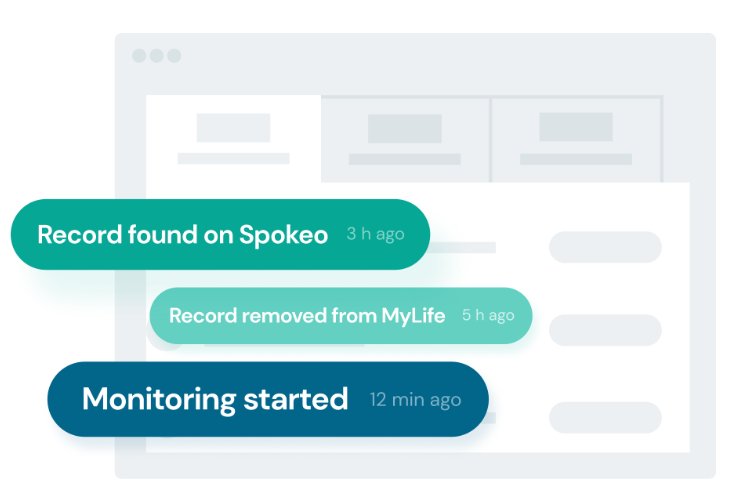The width and height of the screenshot is (734, 500).
Task: Click the placeholder image in the middle tab
Action: pos(405,128)
